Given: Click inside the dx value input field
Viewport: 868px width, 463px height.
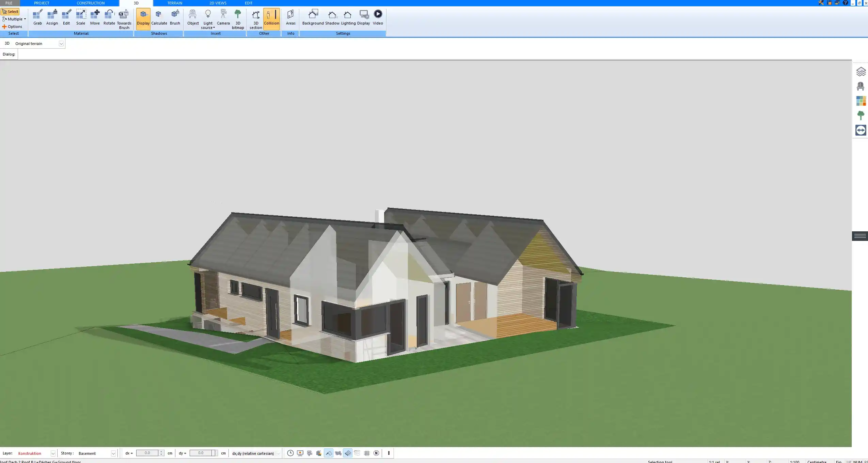Looking at the screenshot, I should click(148, 453).
